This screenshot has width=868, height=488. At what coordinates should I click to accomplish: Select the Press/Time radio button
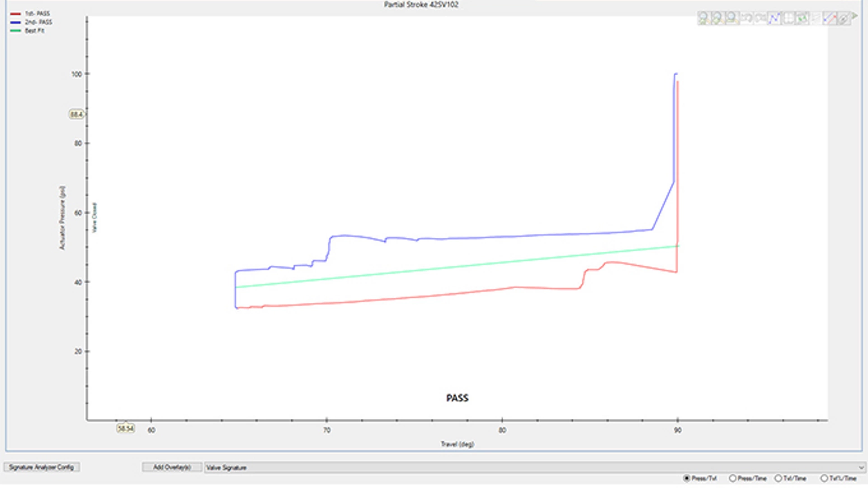(x=732, y=478)
